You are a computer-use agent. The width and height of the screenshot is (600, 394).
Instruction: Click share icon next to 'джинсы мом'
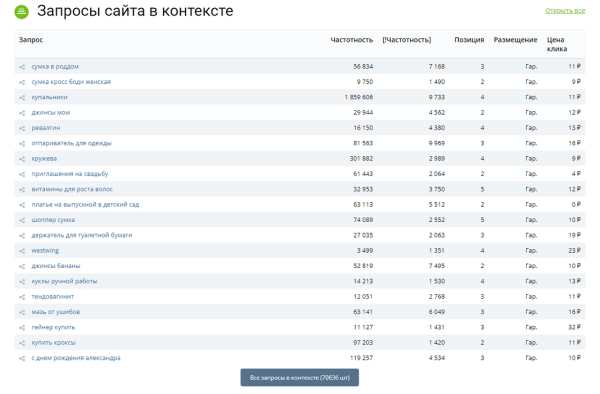coord(22,113)
